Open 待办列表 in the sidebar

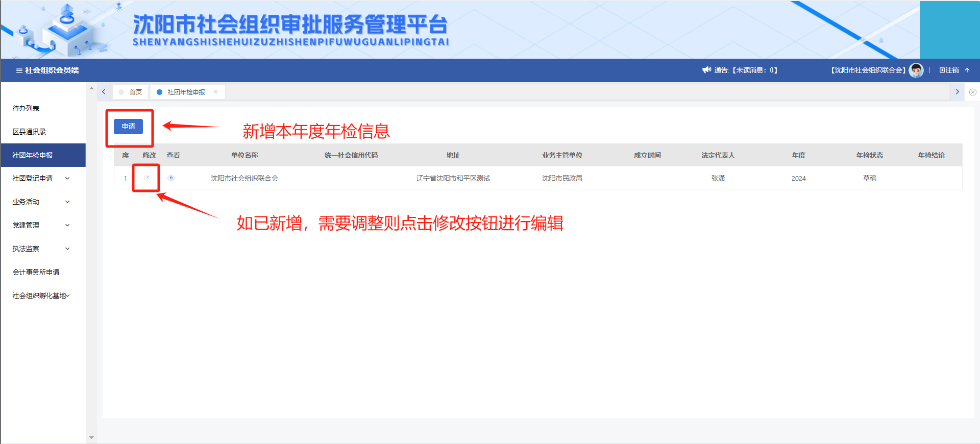26,108
